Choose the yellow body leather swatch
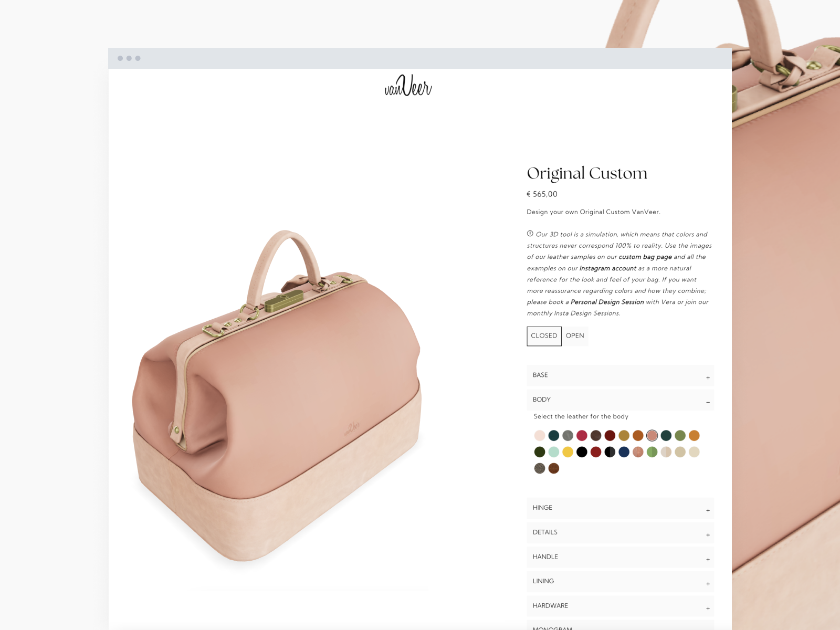The image size is (840, 630). coord(568,452)
